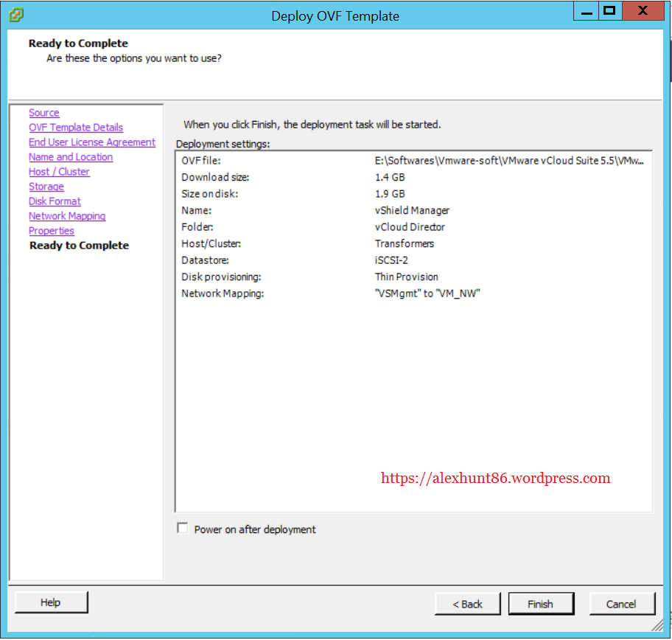The image size is (672, 640).
Task: Click the Datastore: label
Action: [205, 260]
